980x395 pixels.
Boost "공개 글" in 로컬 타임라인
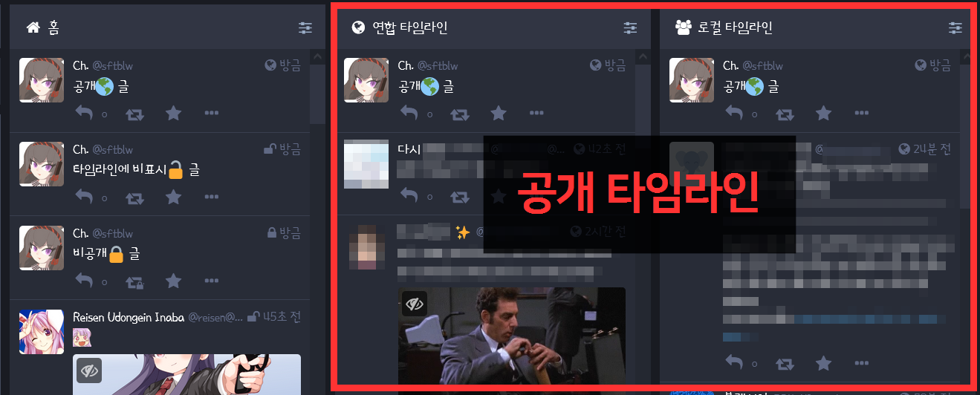coord(786,114)
